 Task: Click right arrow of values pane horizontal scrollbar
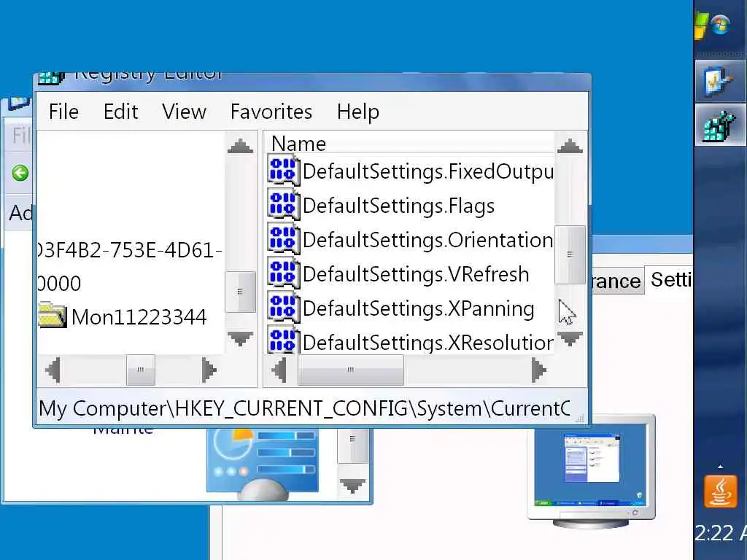tap(538, 370)
